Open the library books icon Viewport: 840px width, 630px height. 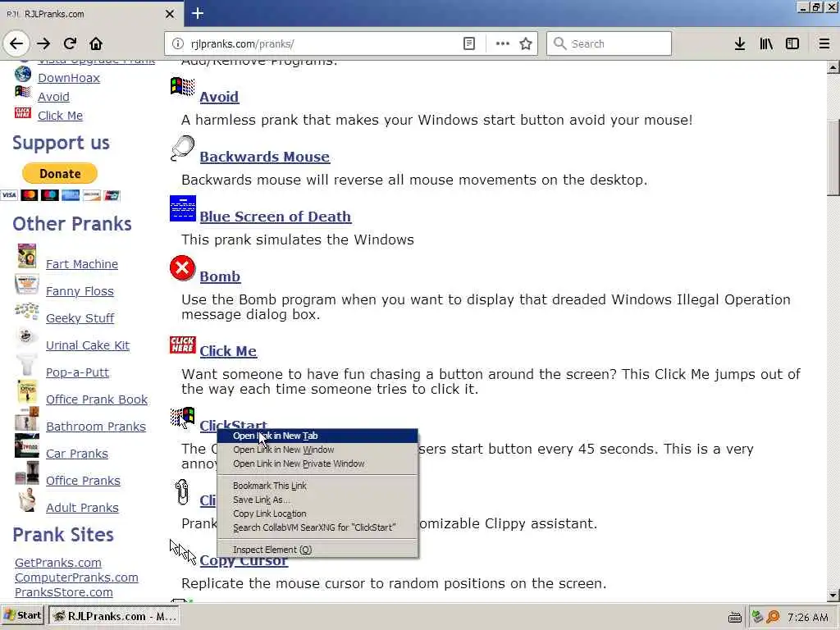pos(766,43)
